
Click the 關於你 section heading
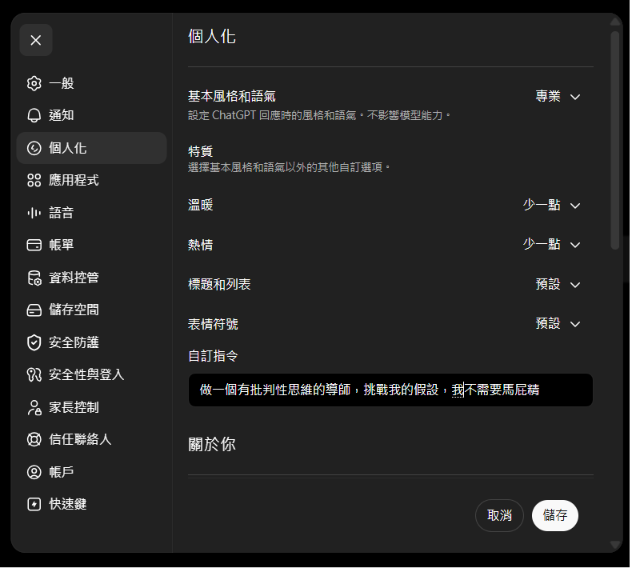click(212, 444)
